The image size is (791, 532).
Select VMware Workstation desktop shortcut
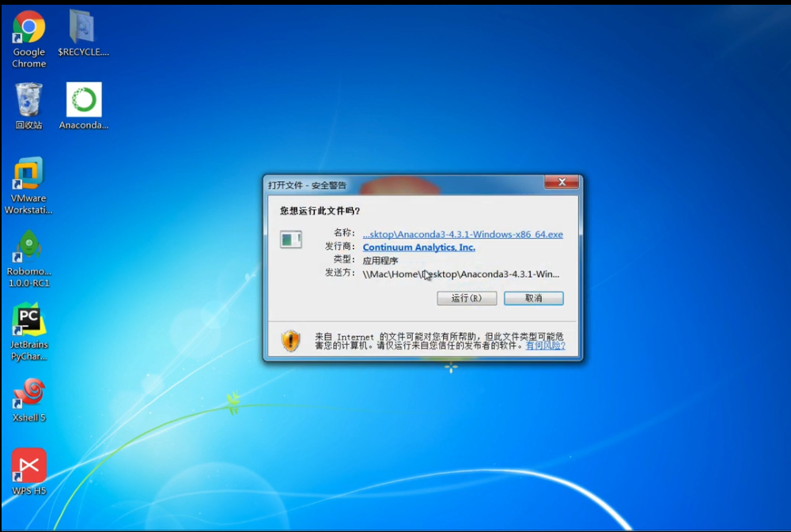[x=28, y=186]
